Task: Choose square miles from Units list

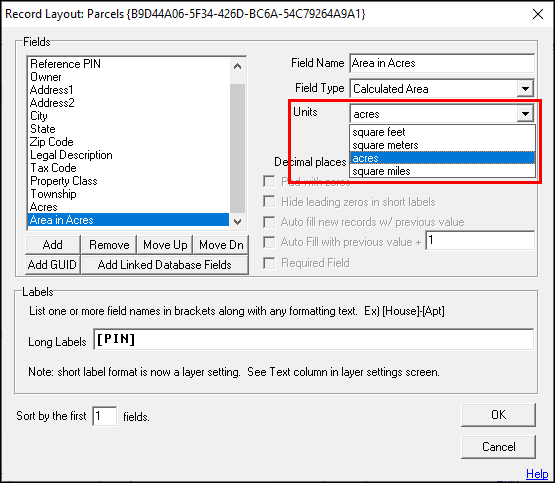Action: 442,171
